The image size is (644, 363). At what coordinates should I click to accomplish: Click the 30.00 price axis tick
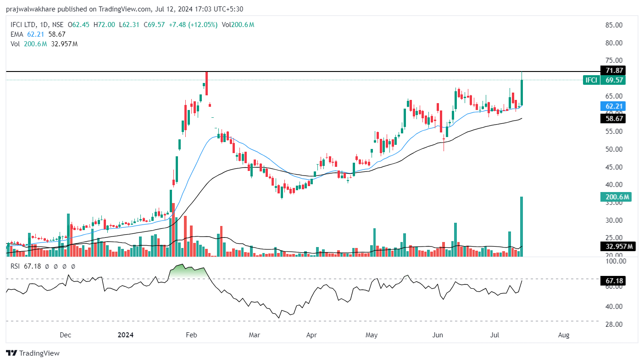614,220
